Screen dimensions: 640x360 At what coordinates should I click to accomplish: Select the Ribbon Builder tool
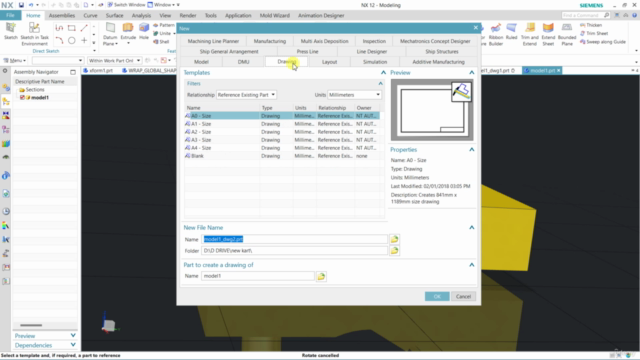tap(496, 33)
